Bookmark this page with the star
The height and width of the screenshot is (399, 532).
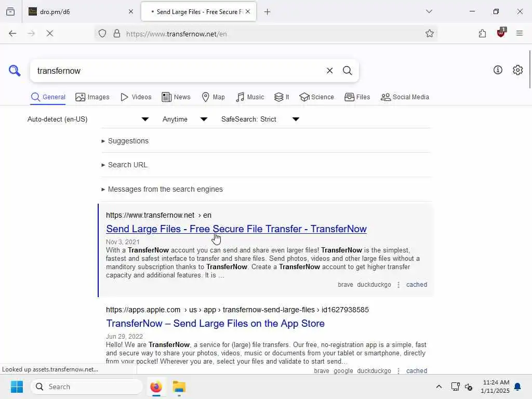click(429, 33)
